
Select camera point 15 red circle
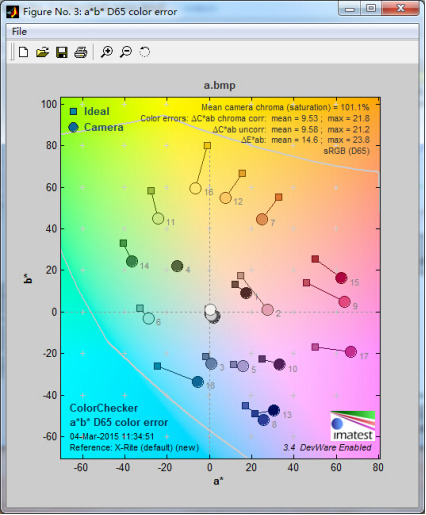pyautogui.click(x=341, y=278)
